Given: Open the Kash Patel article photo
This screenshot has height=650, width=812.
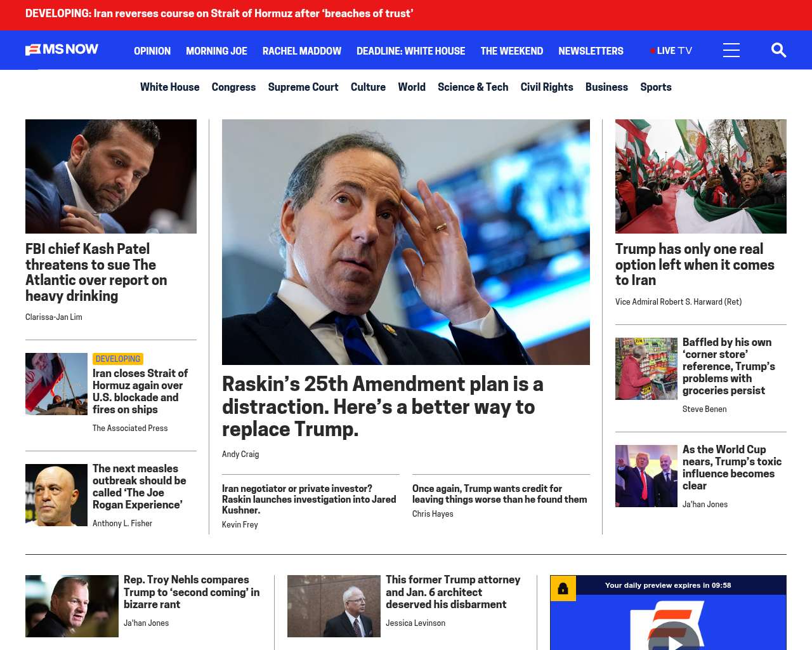Looking at the screenshot, I should [111, 176].
